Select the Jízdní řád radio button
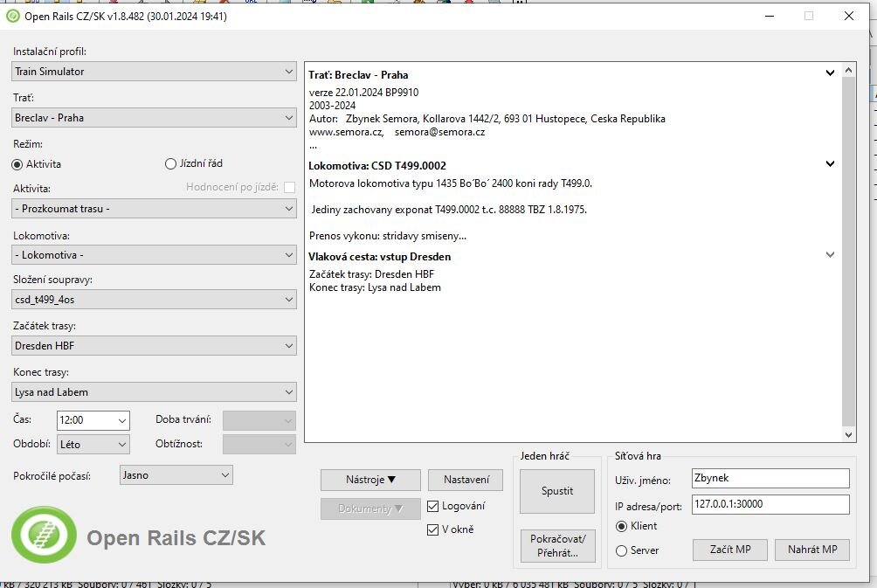The height and width of the screenshot is (588, 877). click(x=170, y=164)
